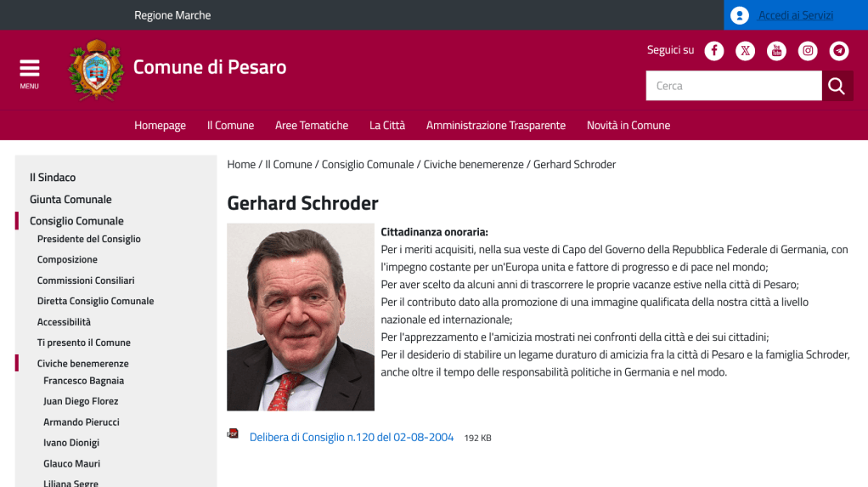
Task: Open Diretta Consiglio Comunale sidebar item
Action: tap(95, 301)
